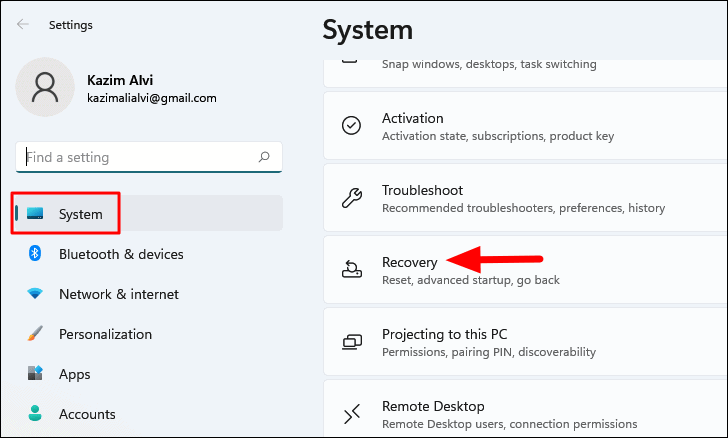Click the Remote Desktop icon
This screenshot has height=438, width=728.
(x=351, y=413)
